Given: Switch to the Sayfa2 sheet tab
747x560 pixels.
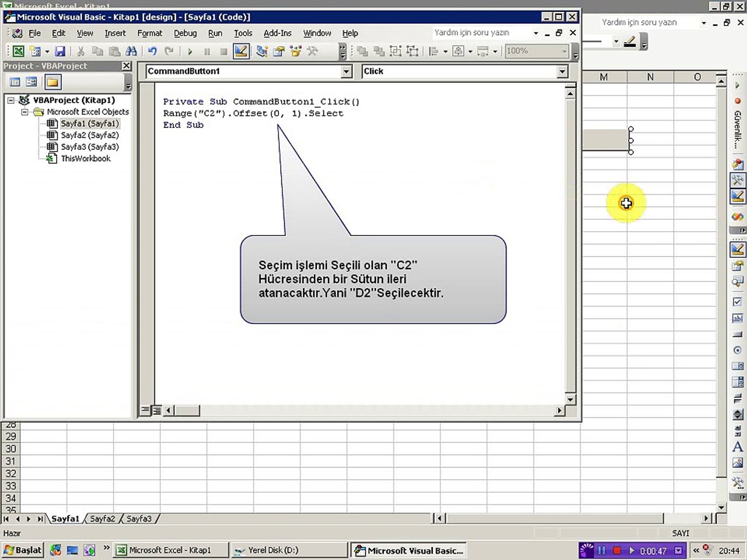Looking at the screenshot, I should [102, 519].
